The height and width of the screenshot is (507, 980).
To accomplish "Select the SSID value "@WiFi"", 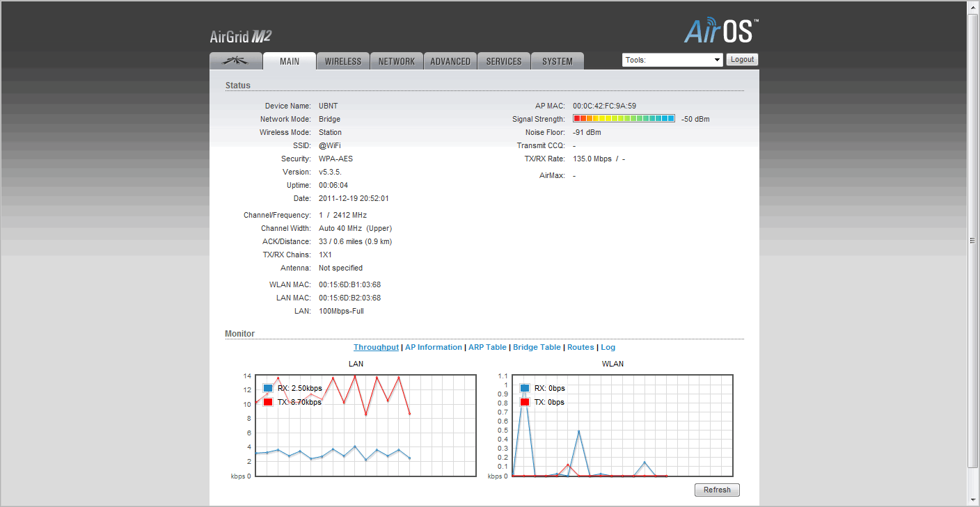I will click(330, 145).
